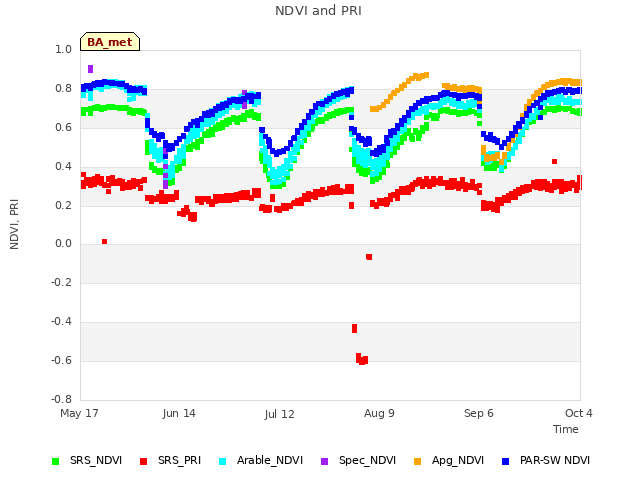Select the Arable_NDVI legend label
The height and width of the screenshot is (480, 640).
pyautogui.click(x=270, y=460)
